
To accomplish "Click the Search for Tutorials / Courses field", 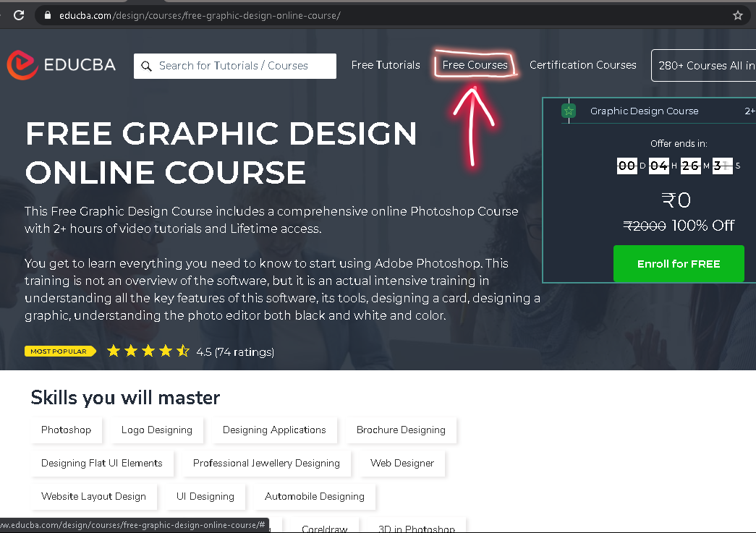I will (x=234, y=66).
